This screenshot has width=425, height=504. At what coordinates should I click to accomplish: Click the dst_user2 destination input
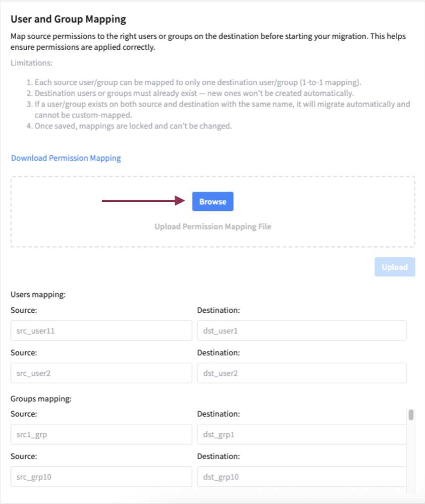pos(302,373)
